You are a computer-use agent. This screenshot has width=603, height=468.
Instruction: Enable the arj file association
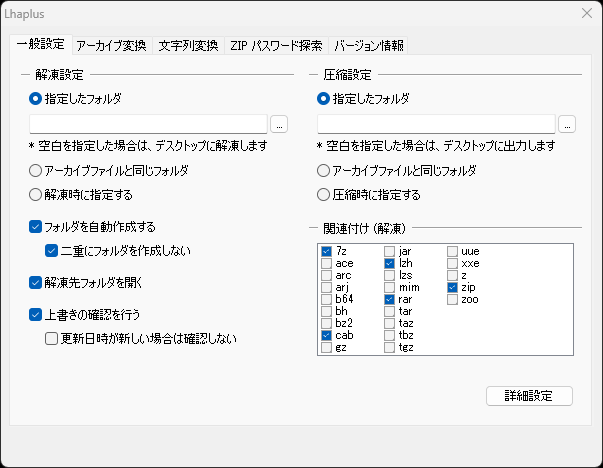point(326,287)
